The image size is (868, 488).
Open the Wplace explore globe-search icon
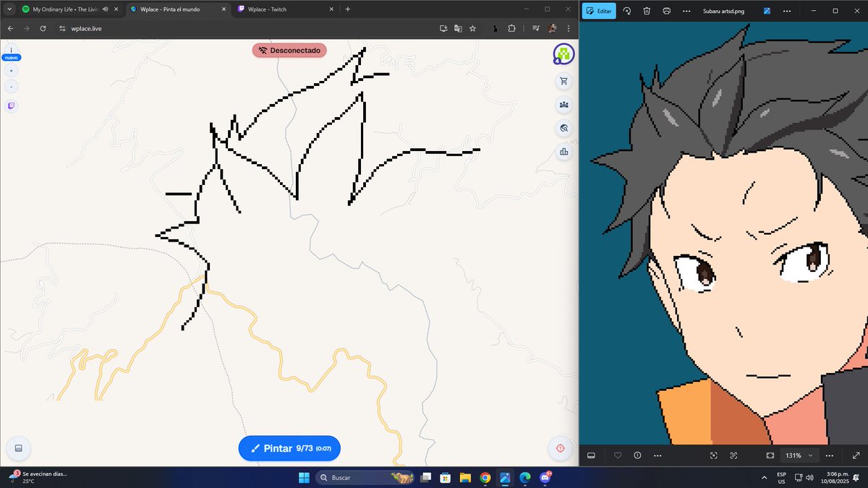pyautogui.click(x=563, y=128)
